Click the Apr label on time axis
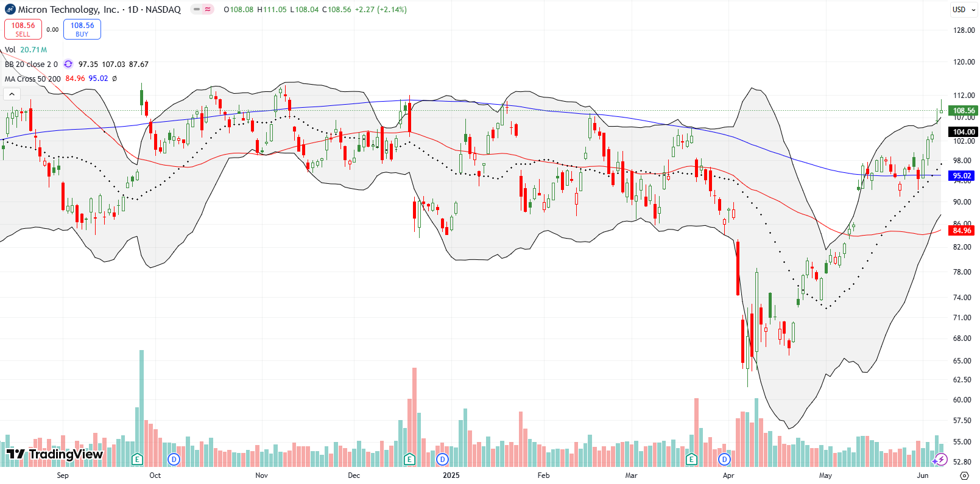Viewport: 980px width, 484px height. coord(728,475)
